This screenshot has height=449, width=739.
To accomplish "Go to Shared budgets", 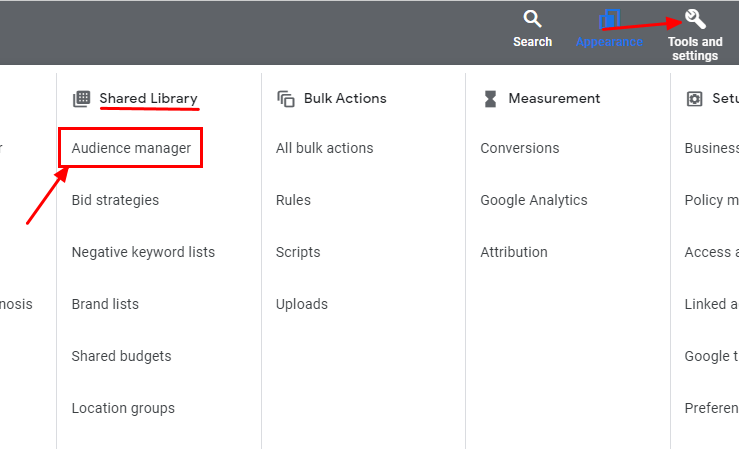I will [x=121, y=356].
